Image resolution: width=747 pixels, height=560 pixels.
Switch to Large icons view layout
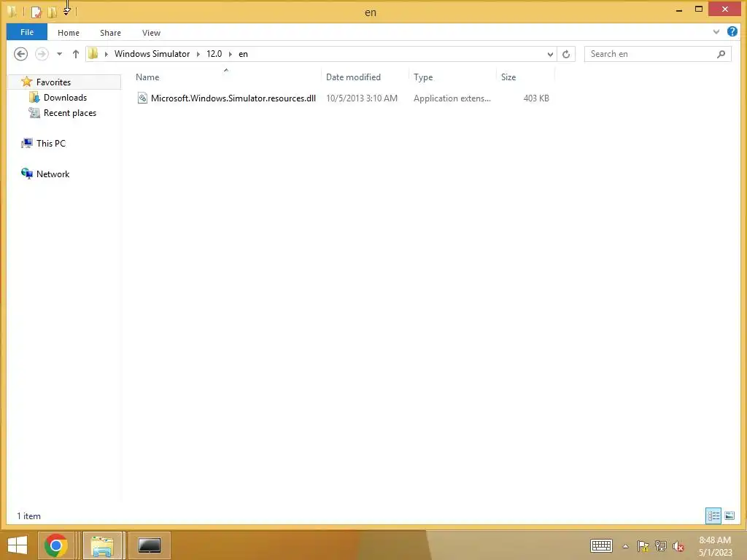pyautogui.click(x=729, y=516)
